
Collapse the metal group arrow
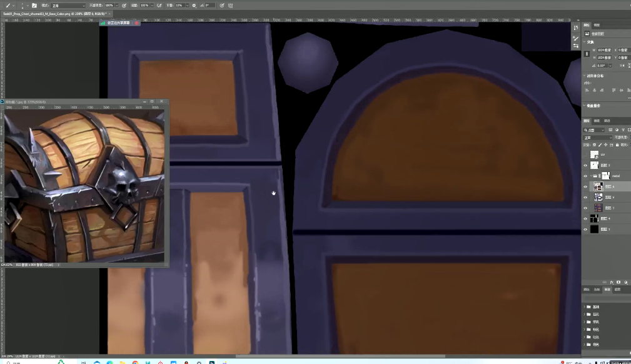[592, 176]
